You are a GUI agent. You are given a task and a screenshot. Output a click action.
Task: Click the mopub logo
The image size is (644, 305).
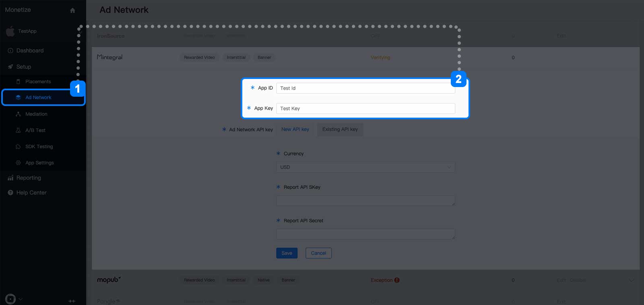[109, 280]
